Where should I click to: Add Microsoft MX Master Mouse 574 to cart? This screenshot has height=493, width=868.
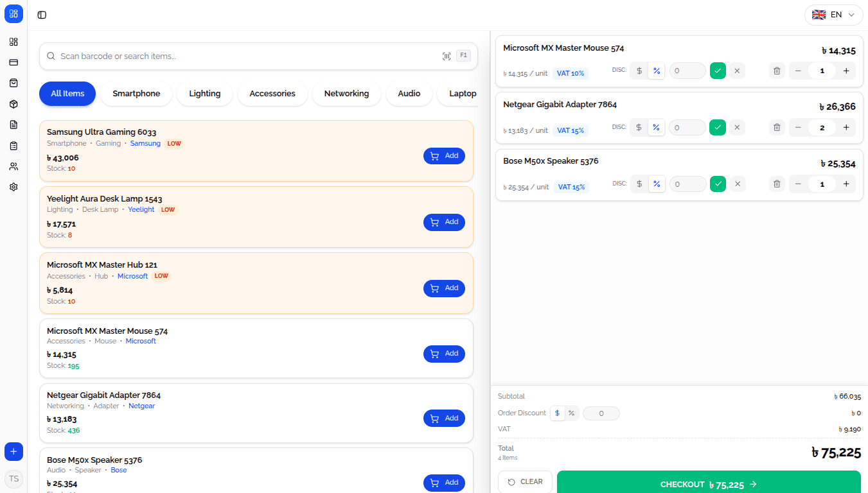tap(444, 354)
